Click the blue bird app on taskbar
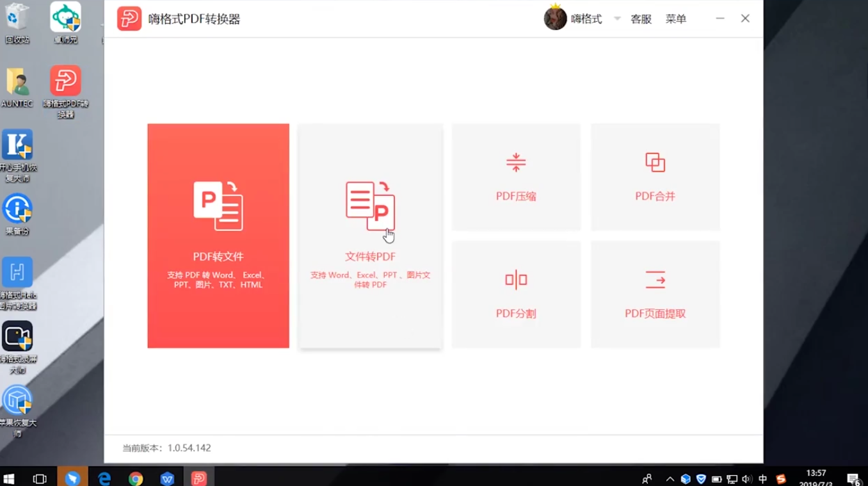 pos(72,478)
